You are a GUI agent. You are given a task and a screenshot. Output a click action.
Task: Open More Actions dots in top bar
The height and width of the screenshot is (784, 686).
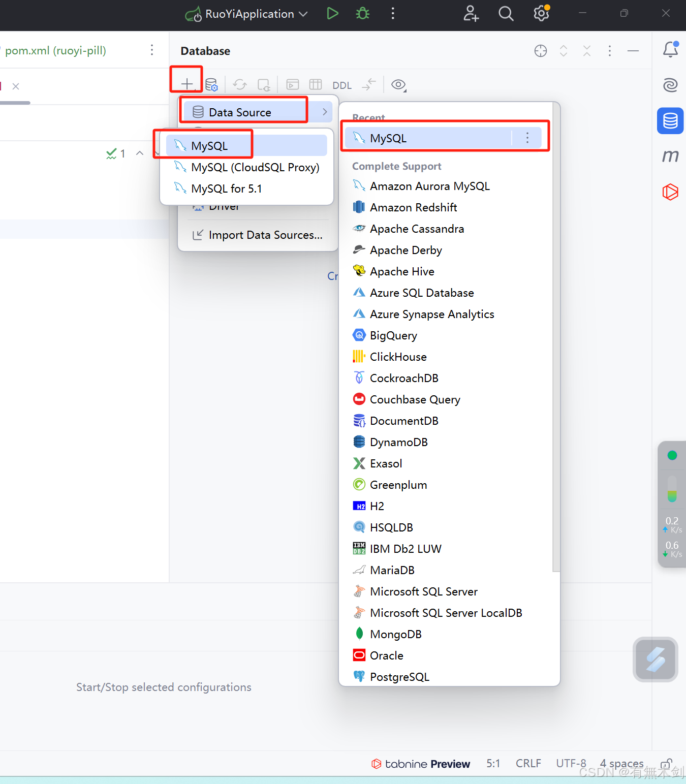coord(393,14)
